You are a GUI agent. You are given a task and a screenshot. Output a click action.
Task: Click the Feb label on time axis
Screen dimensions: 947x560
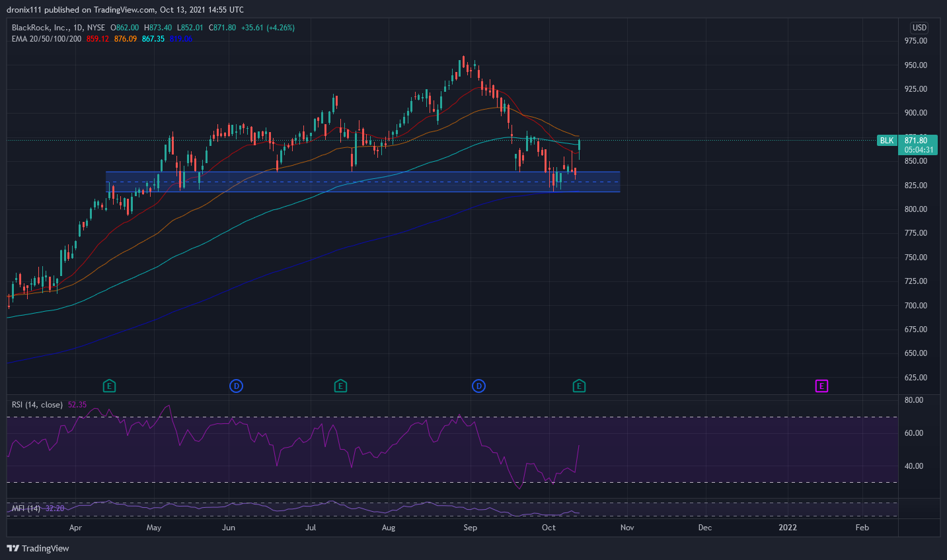coord(862,528)
